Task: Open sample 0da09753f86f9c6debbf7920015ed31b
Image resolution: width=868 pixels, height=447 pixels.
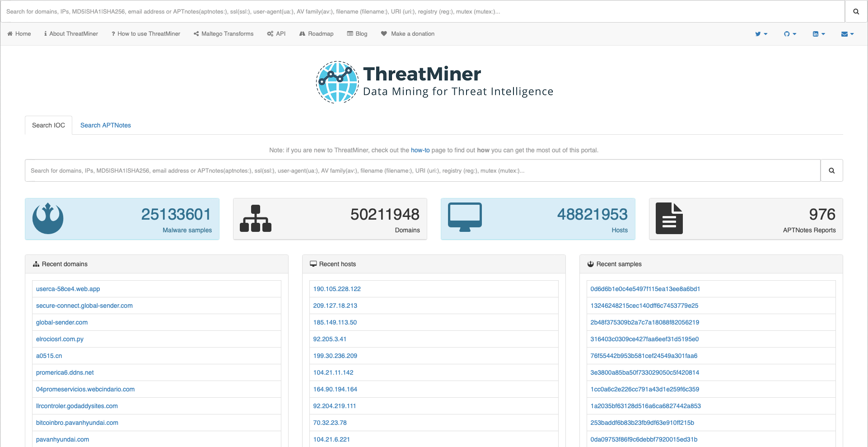Action: [644, 439]
